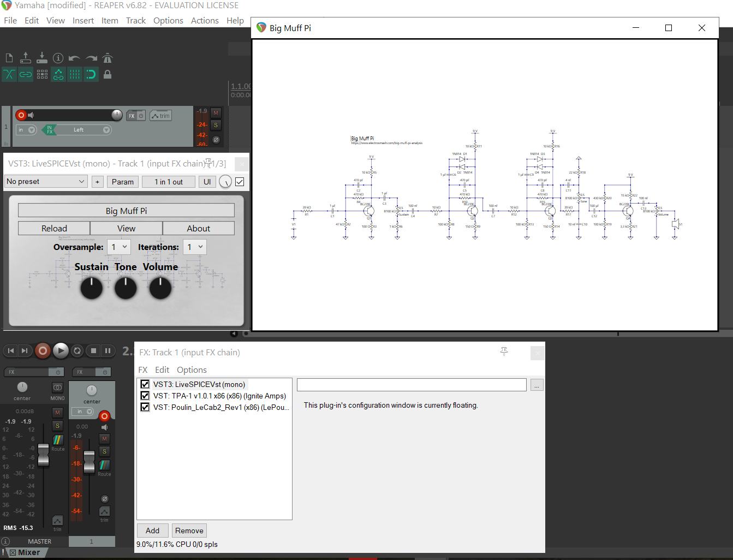The height and width of the screenshot is (560, 733).
Task: Open the master track Route icon
Action: point(57,440)
